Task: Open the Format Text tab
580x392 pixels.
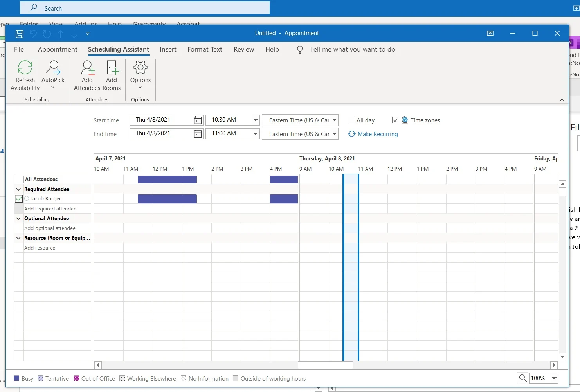Action: (204, 49)
